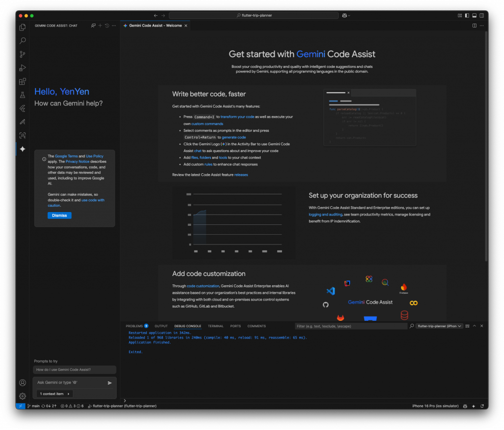
Task: Click sync changes 0↓ 2↑ in status bar
Action: point(49,406)
